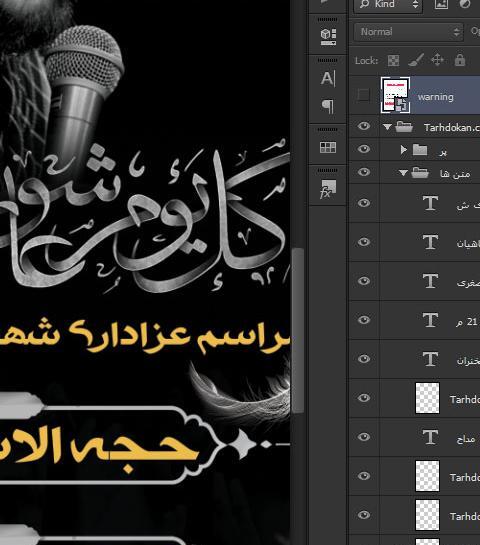The height and width of the screenshot is (545, 480).
Task: Open the 3D panel icon in dock
Action: pos(328,36)
